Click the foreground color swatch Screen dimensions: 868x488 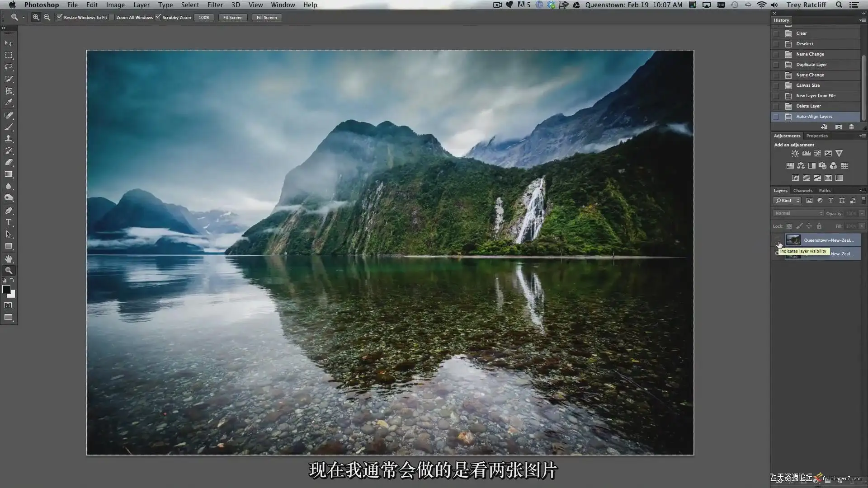(x=6, y=289)
